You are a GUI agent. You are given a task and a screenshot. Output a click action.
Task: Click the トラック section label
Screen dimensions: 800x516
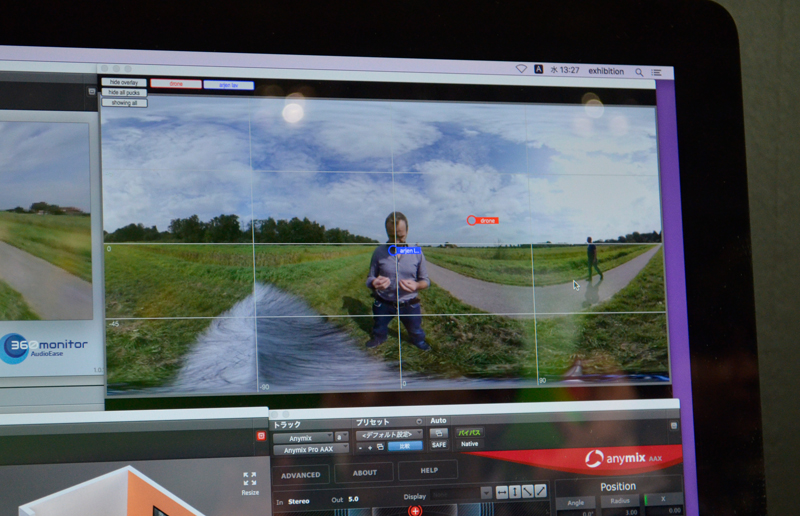point(287,425)
